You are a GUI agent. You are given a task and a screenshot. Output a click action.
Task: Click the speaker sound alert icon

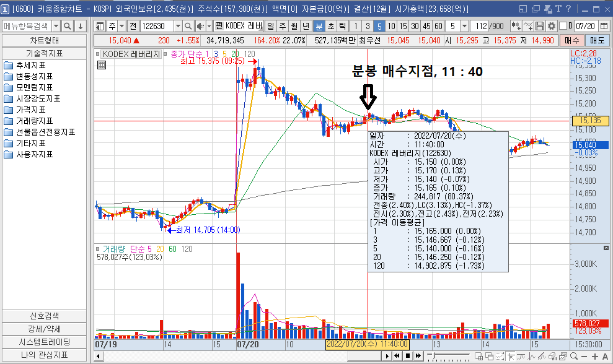[x=200, y=26]
